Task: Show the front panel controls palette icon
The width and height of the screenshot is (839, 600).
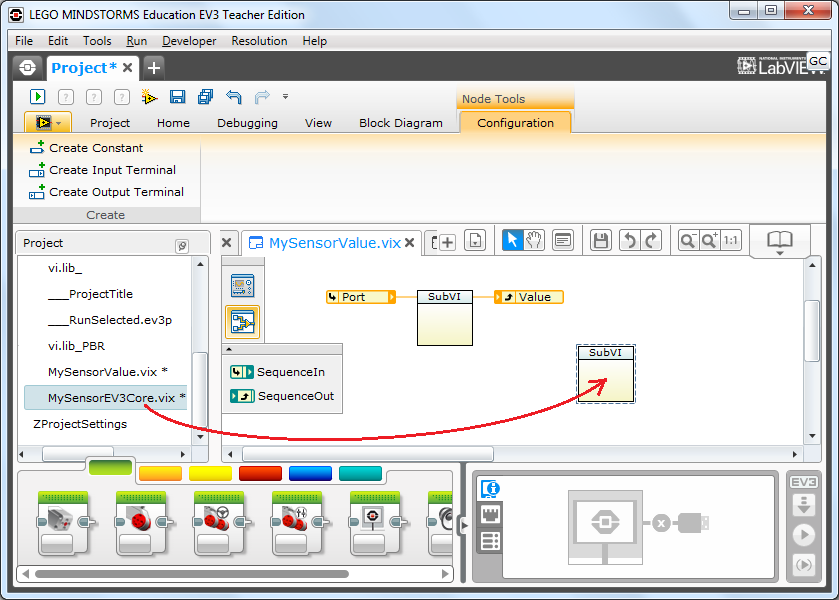Action: point(242,285)
